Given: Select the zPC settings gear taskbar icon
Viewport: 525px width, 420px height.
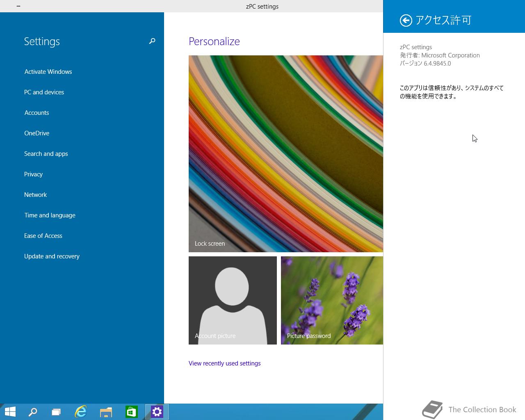Looking at the screenshot, I should coord(157,412).
